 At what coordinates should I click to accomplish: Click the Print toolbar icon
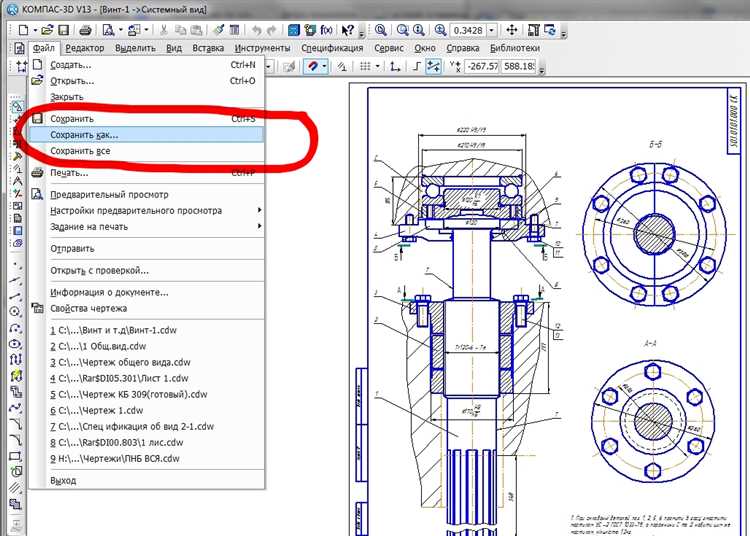coord(85,31)
